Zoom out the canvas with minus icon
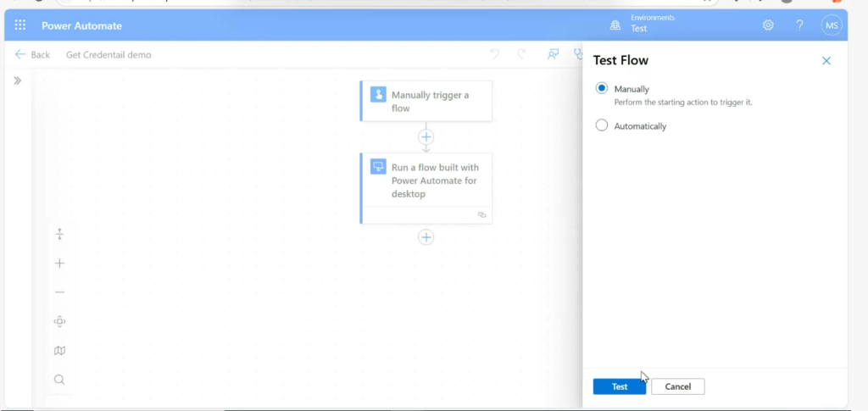The image size is (868, 411). [x=60, y=292]
